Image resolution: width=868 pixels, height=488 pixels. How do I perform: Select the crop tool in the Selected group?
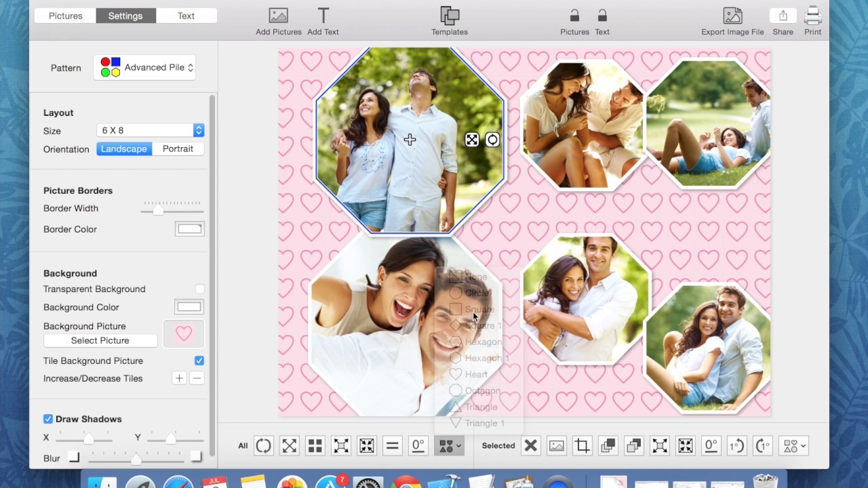point(582,445)
